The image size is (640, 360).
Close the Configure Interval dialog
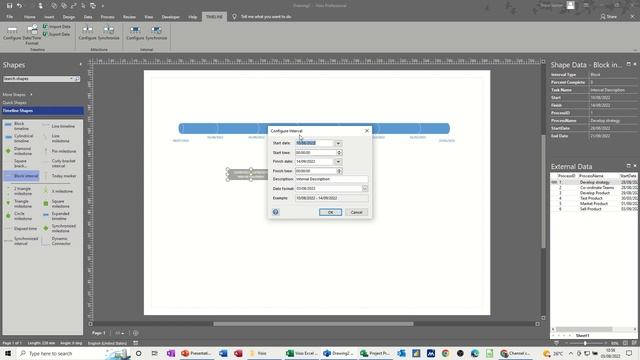(x=367, y=131)
